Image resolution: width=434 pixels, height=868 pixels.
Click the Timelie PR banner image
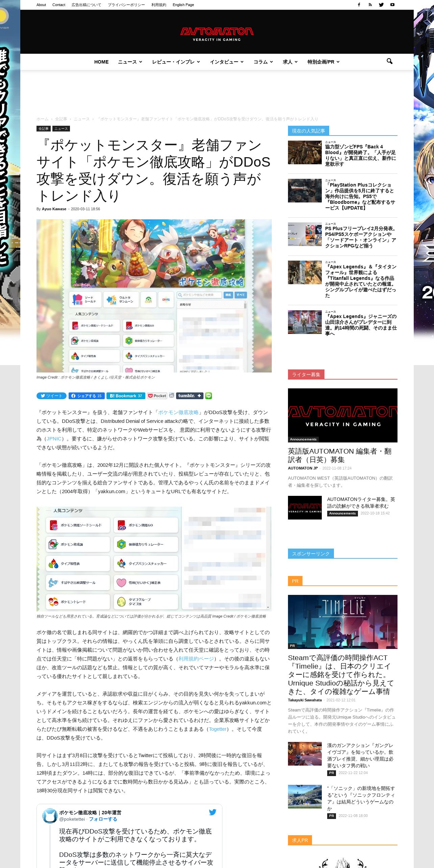click(343, 622)
